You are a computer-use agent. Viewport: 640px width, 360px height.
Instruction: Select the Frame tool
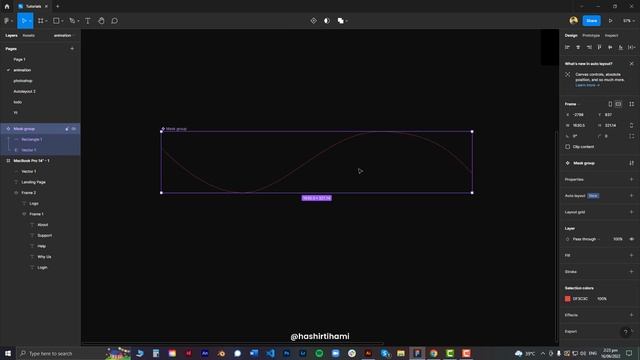[x=41, y=21]
